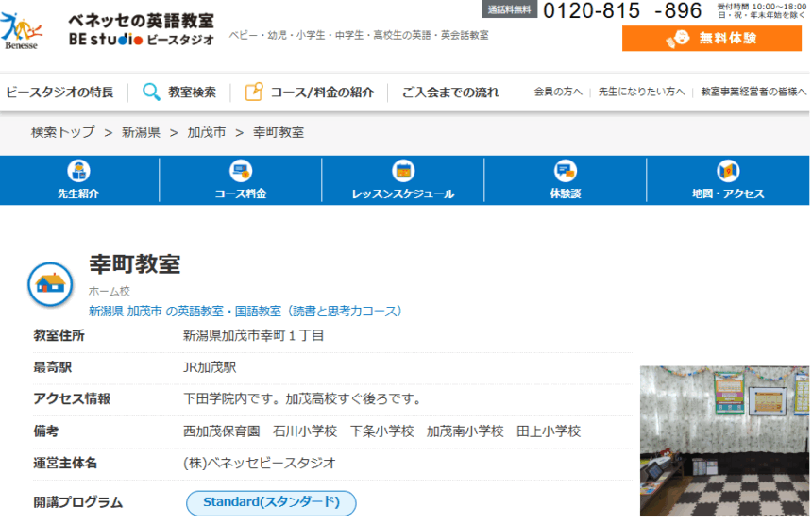Open the 会員の方へ link
The image size is (812, 524).
click(558, 93)
